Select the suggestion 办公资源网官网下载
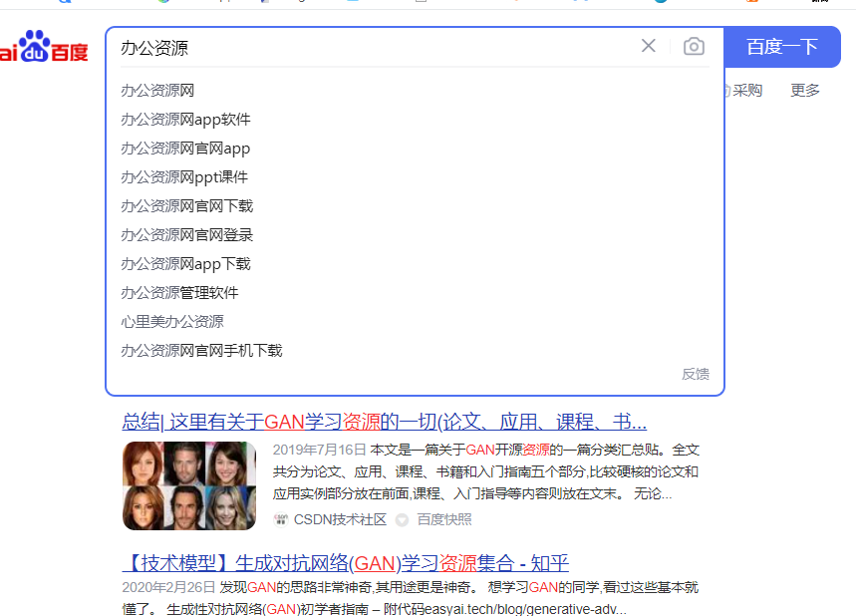The image size is (856, 616). 186,206
